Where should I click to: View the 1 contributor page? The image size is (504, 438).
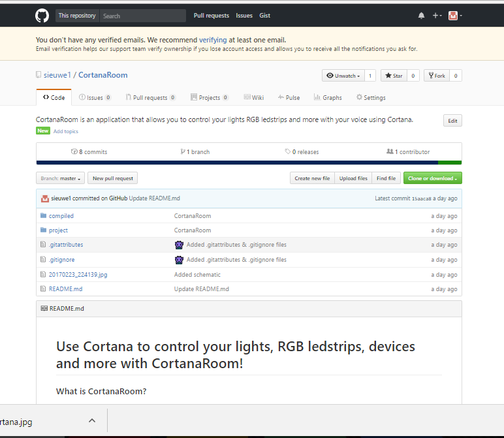pos(408,151)
